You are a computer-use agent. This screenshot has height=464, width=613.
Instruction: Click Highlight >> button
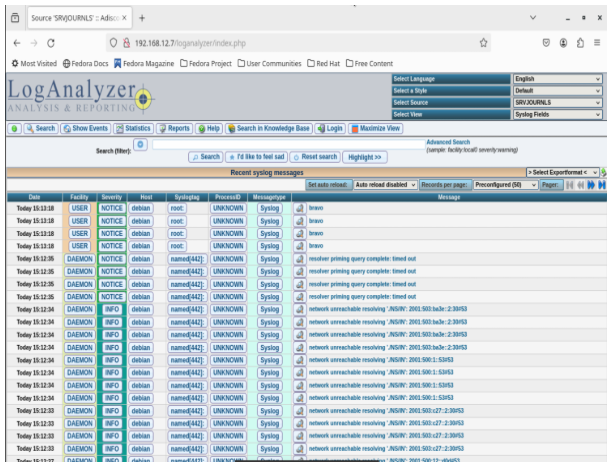pyautogui.click(x=365, y=157)
